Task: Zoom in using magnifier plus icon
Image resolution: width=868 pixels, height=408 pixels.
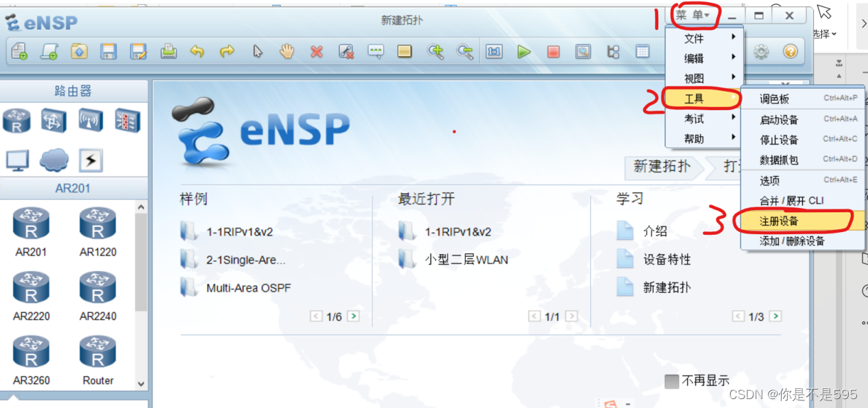Action: pyautogui.click(x=435, y=51)
